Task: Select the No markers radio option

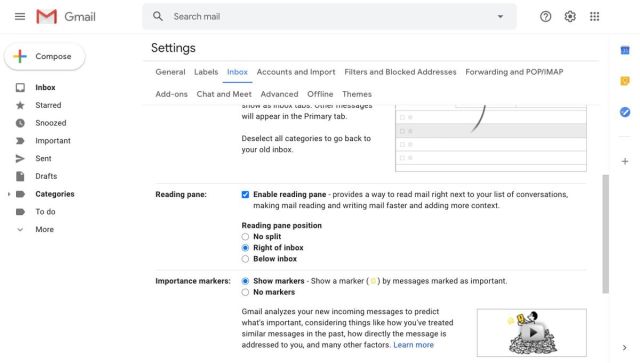Action: [245, 292]
